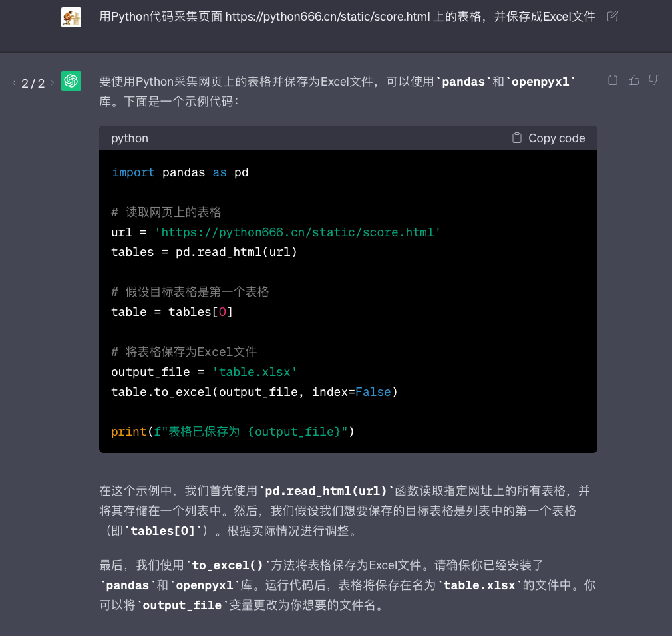This screenshot has height=636, width=672.
Task: Click inline code 'tables[0]' in the explanation
Action: 162,531
